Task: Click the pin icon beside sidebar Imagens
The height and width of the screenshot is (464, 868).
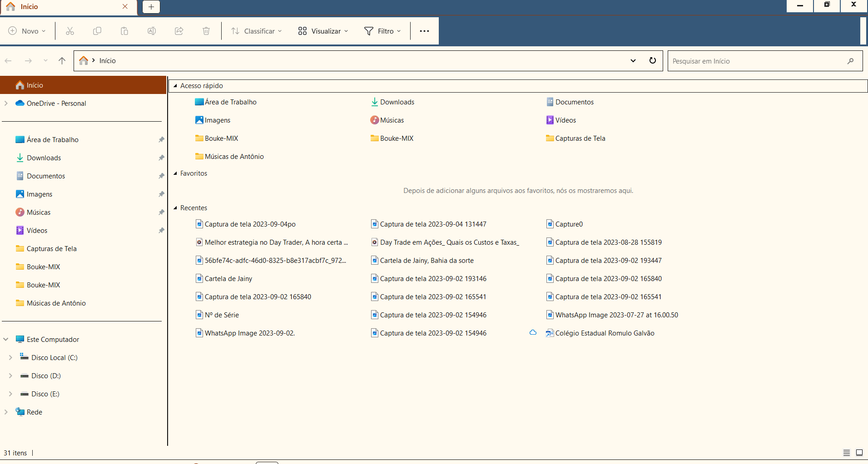Action: 161,194
